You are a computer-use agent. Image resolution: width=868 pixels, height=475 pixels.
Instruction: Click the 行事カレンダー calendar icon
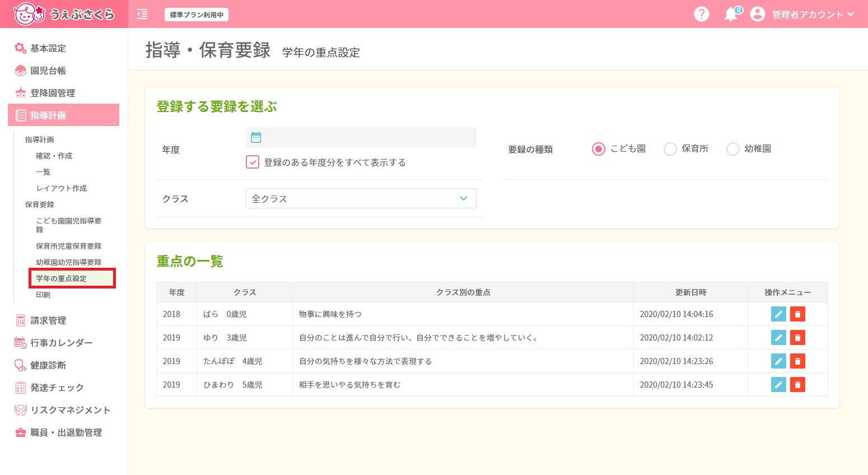[20, 343]
